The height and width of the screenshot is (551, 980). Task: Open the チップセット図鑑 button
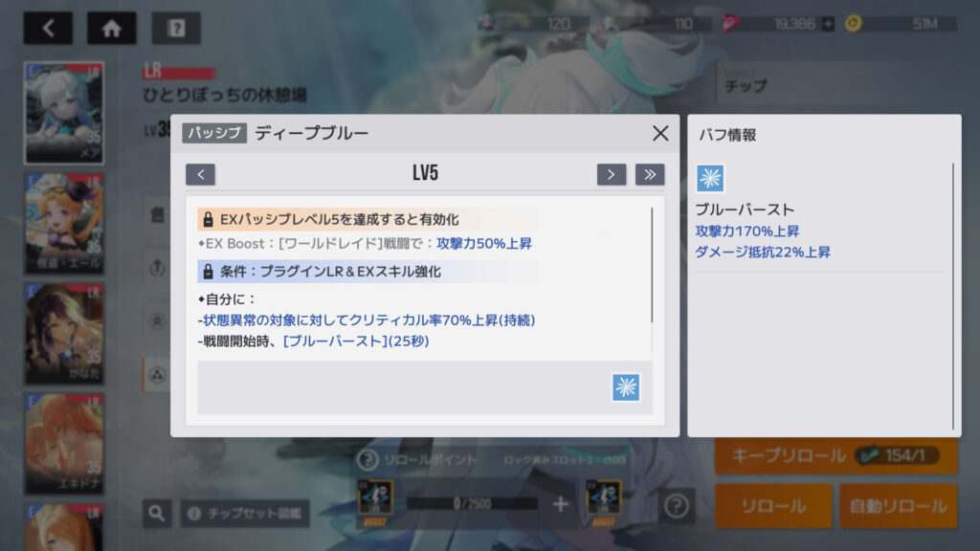[x=245, y=514]
